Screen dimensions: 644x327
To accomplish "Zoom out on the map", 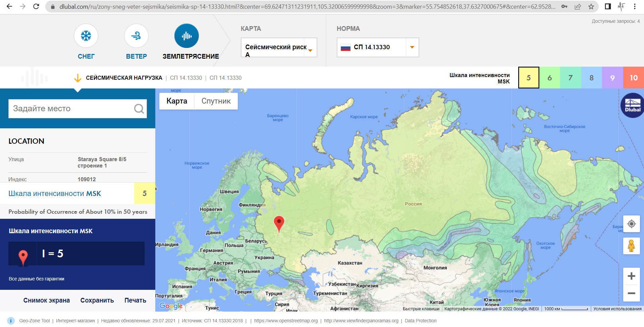I will (632, 293).
